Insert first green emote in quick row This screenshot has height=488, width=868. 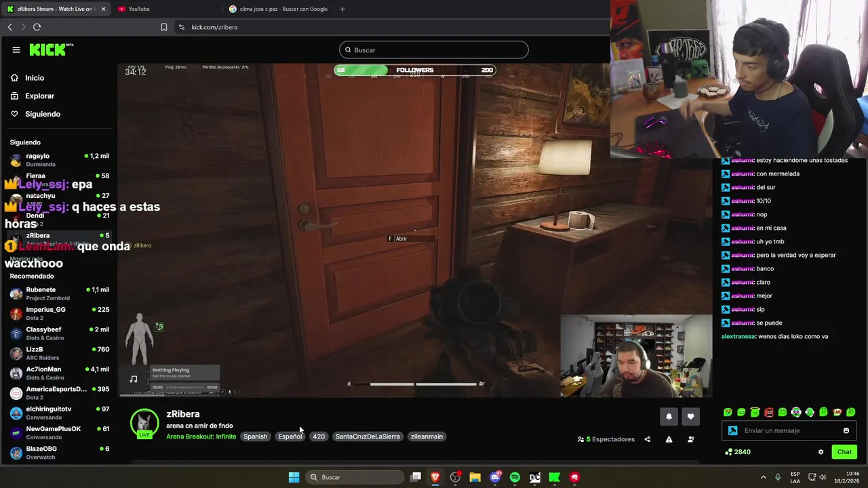(728, 412)
